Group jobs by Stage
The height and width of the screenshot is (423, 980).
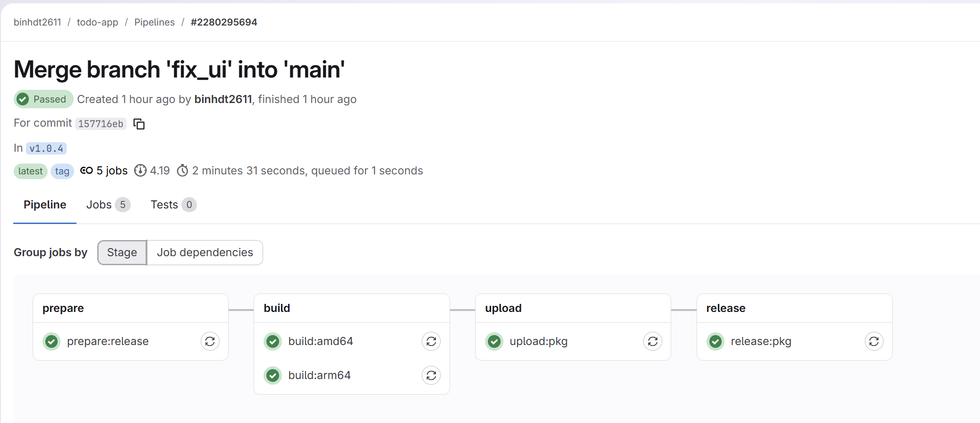click(122, 252)
